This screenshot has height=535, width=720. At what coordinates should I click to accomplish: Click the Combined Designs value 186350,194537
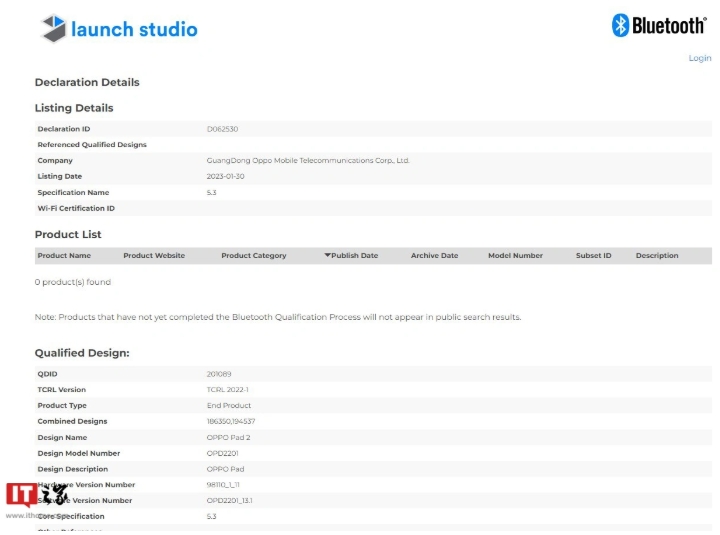tap(230, 422)
